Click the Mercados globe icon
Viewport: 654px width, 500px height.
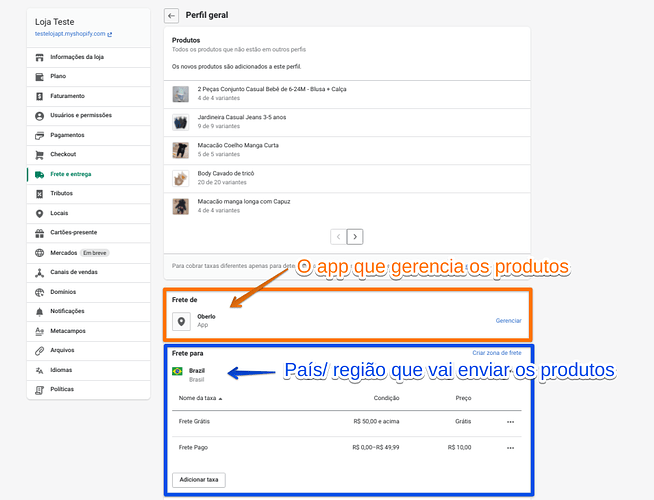tap(40, 253)
